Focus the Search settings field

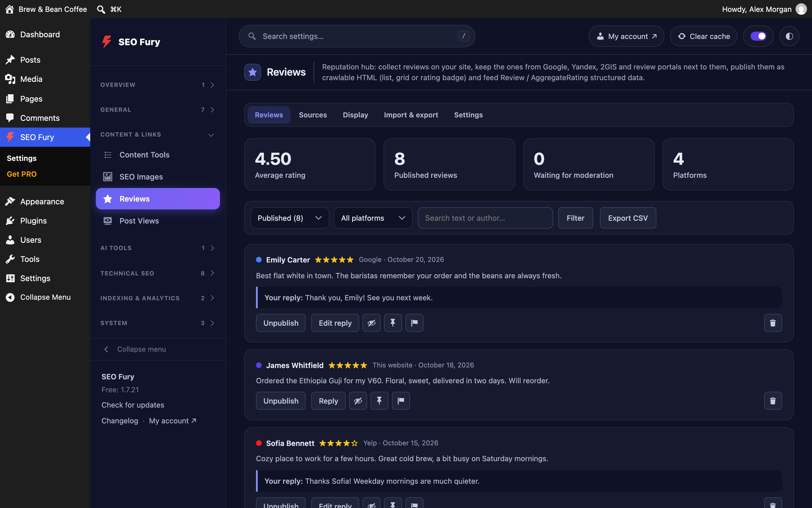(357, 36)
